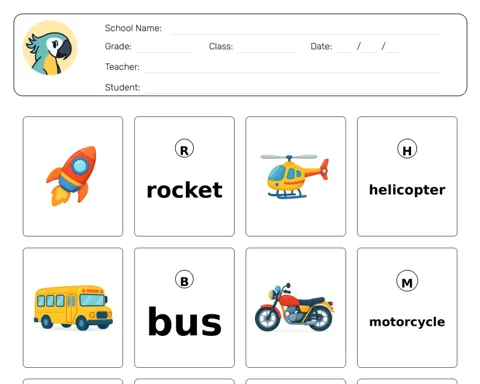Click the parrot logo in the header
480x384 pixels.
pos(50,48)
